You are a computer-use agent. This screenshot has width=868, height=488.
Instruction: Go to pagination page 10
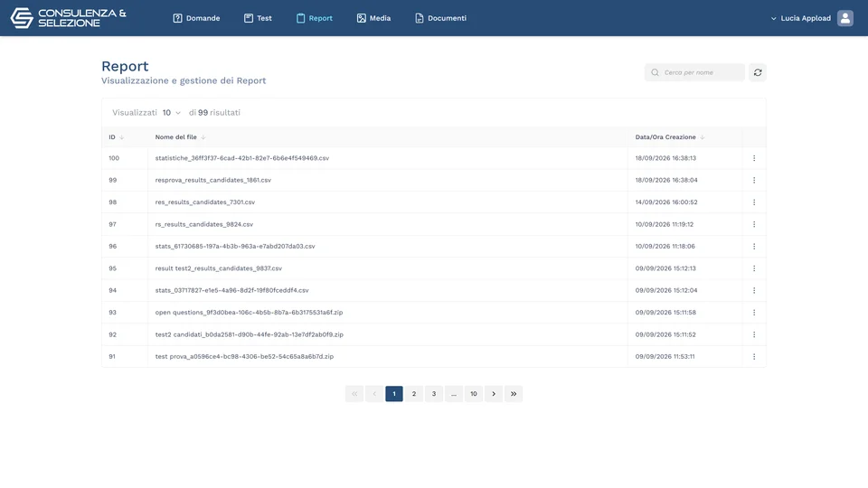474,394
